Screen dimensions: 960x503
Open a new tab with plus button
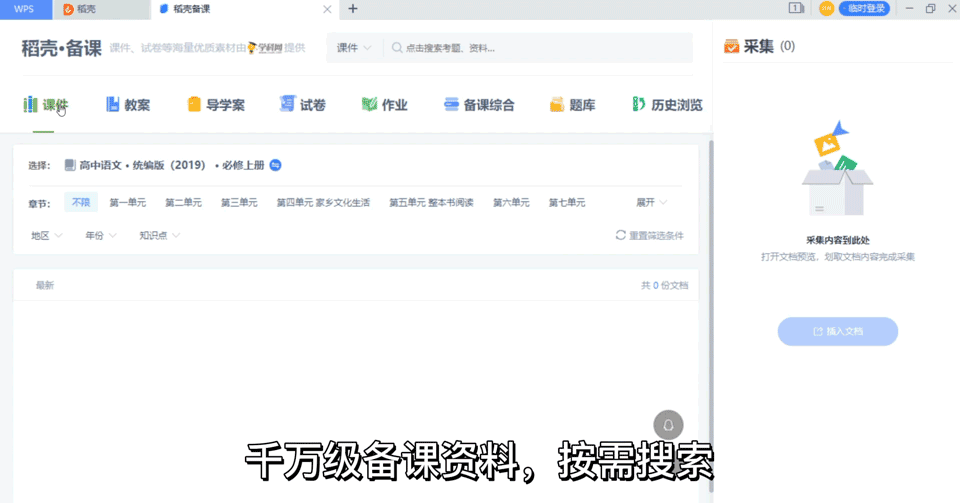coord(353,9)
